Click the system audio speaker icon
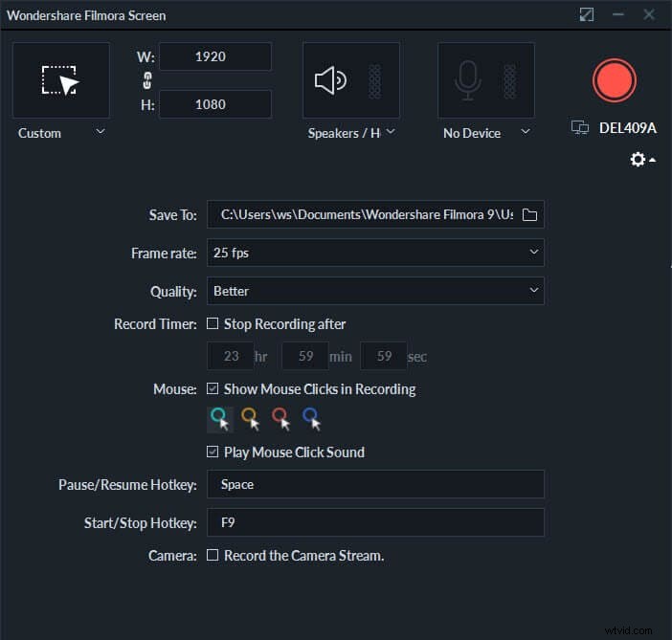 point(330,80)
